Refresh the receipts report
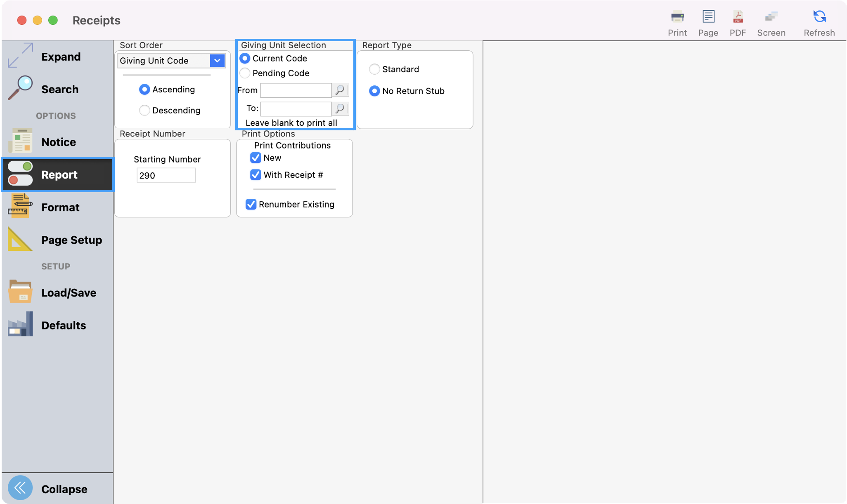 click(x=819, y=17)
